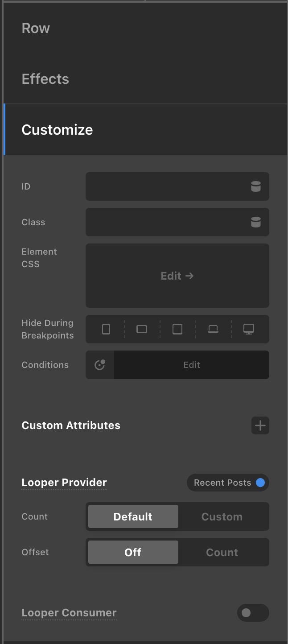Add a new custom attribute

260,425
